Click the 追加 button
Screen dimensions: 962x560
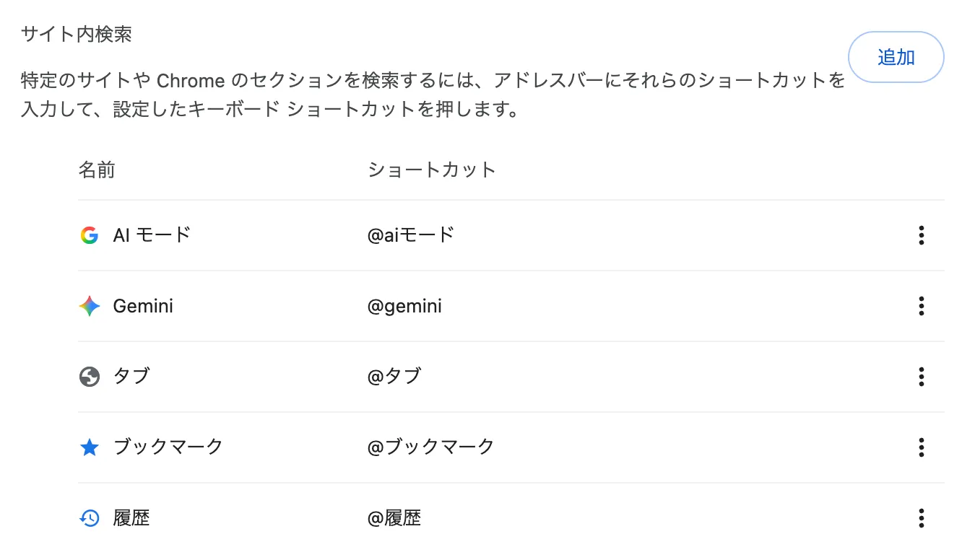coord(896,57)
